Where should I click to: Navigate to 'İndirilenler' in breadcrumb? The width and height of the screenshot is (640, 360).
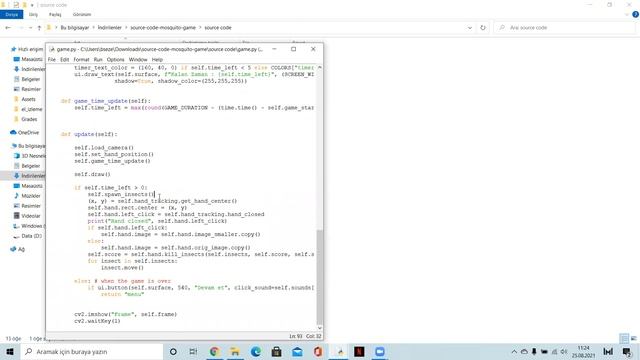[x=109, y=28]
